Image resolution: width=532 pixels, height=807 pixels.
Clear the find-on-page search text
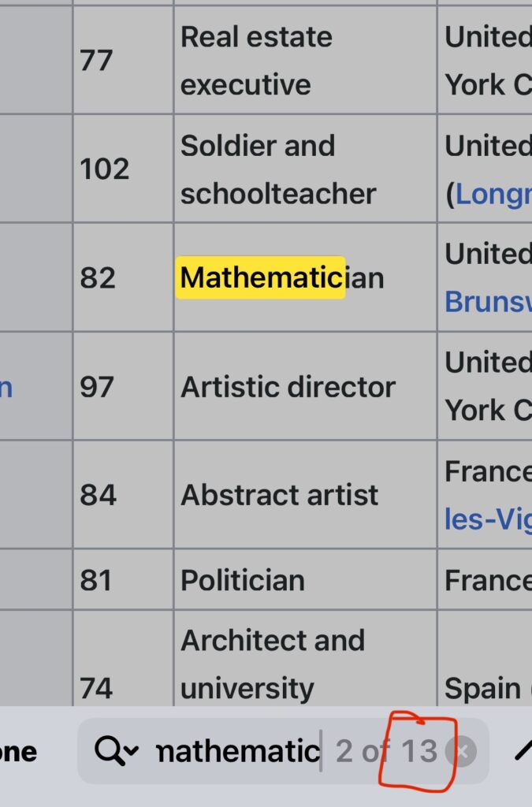point(461,752)
